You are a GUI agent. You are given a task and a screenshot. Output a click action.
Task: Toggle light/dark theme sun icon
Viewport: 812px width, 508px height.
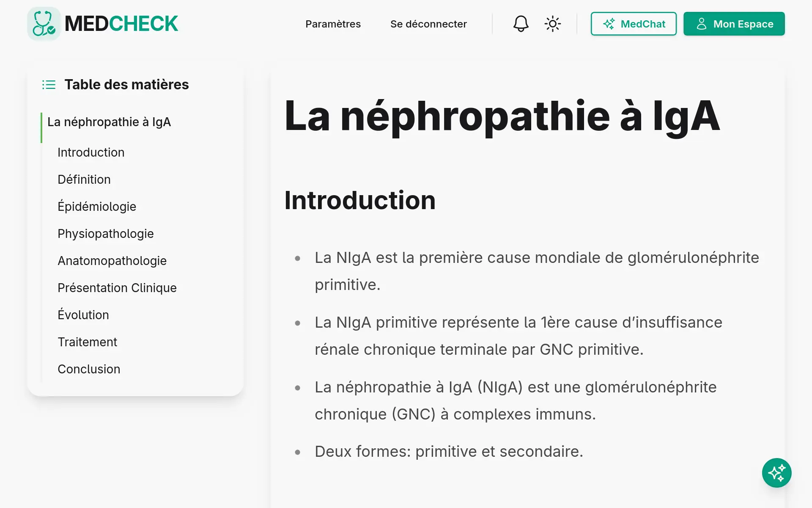[552, 24]
